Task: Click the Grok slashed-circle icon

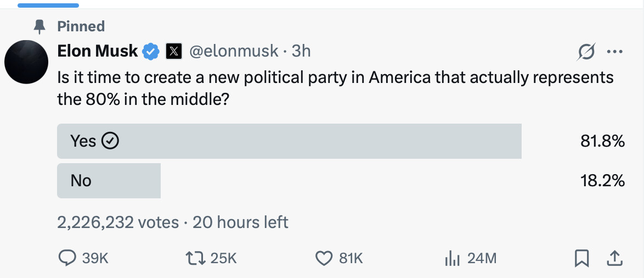Action: click(586, 52)
